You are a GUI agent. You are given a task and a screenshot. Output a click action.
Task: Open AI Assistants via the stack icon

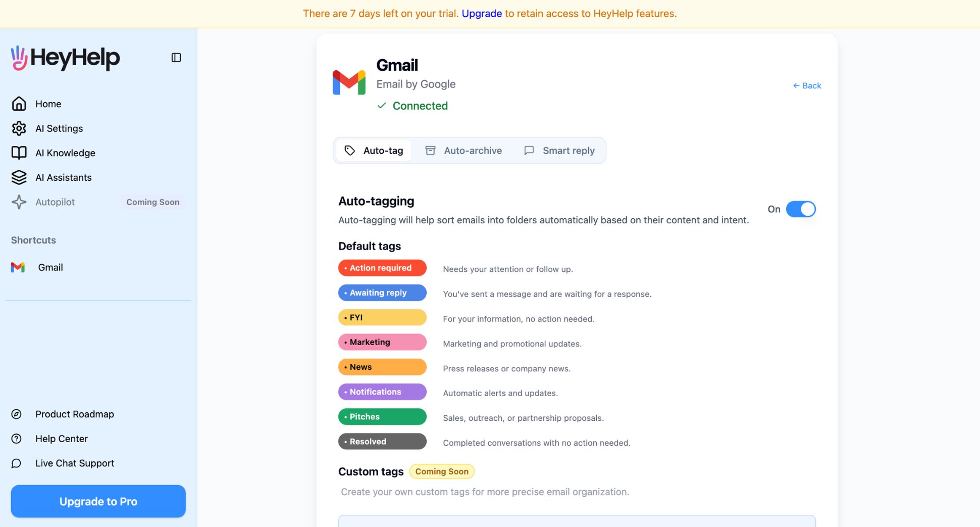coord(19,177)
